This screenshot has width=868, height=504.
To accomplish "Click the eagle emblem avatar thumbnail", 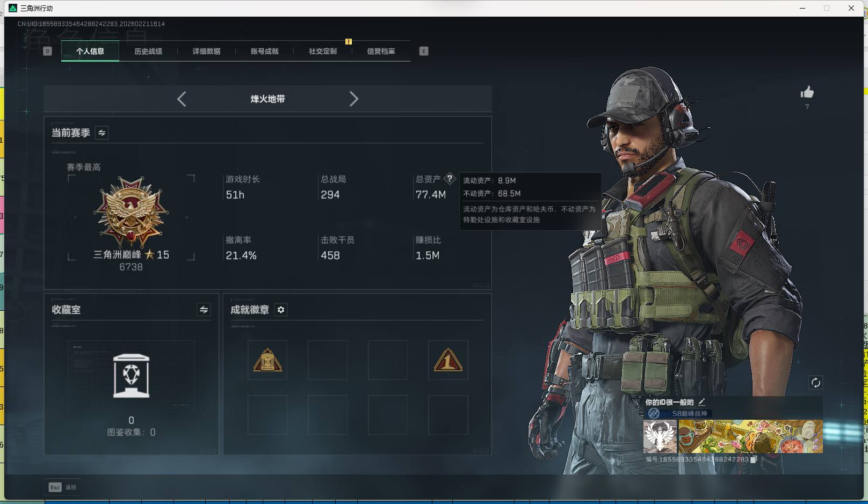I will (x=660, y=436).
